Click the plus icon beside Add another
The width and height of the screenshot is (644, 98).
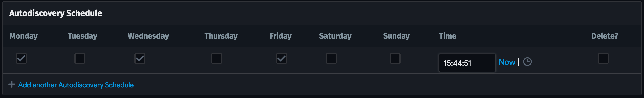[12, 84]
